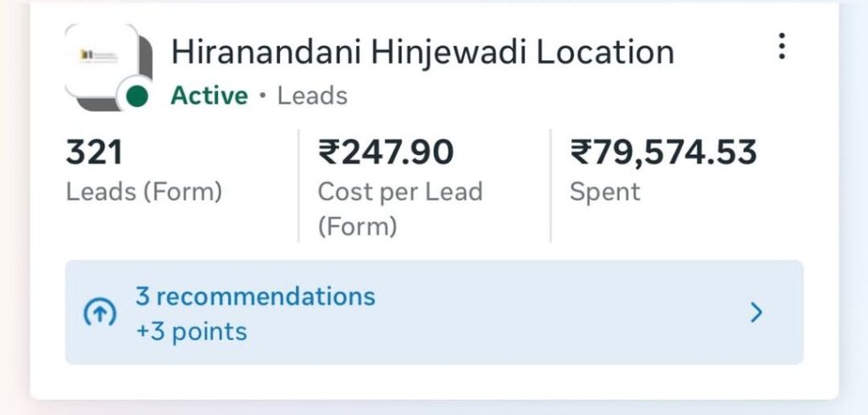Click the Active status label
The height and width of the screenshot is (415, 868).
(x=209, y=96)
